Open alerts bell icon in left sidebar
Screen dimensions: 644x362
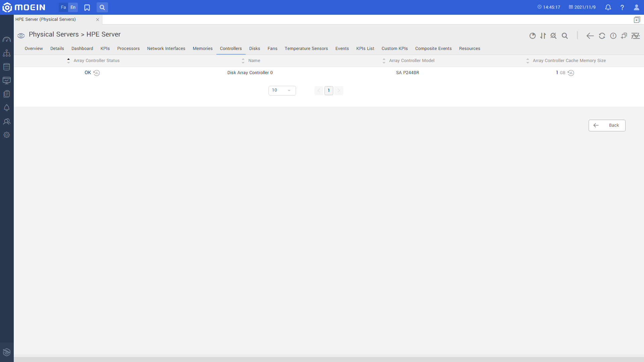click(7, 108)
